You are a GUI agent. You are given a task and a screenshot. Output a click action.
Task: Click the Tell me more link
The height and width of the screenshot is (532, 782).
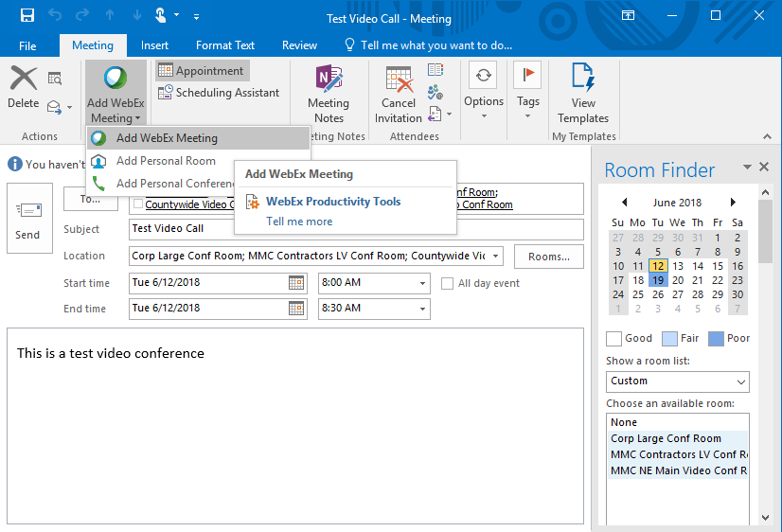[299, 222]
